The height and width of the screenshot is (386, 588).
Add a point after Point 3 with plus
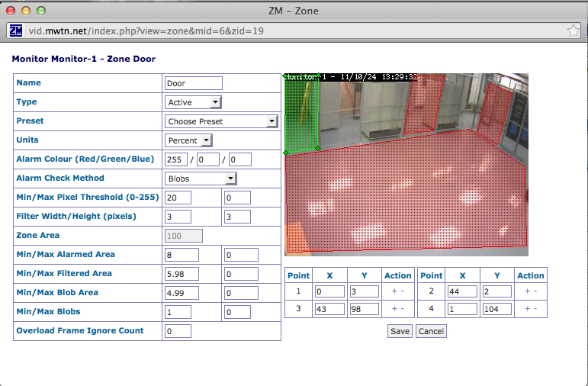click(394, 309)
